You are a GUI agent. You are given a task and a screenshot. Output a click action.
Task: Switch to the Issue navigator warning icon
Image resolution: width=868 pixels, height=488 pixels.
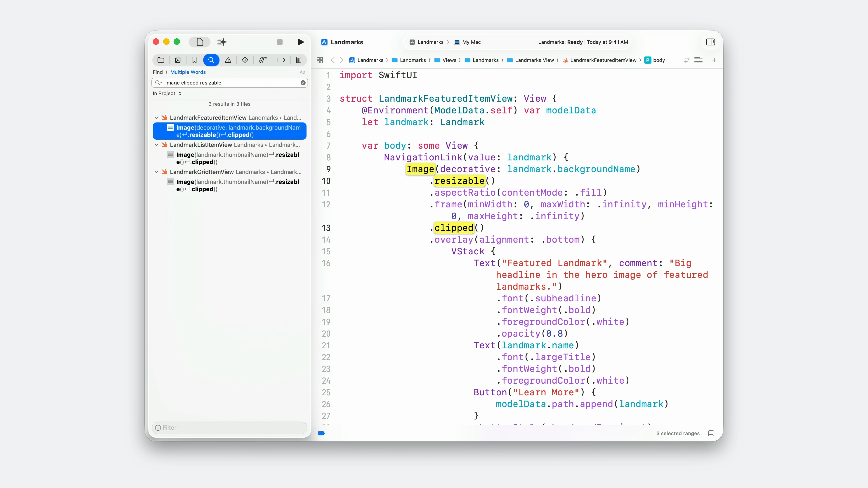(228, 60)
